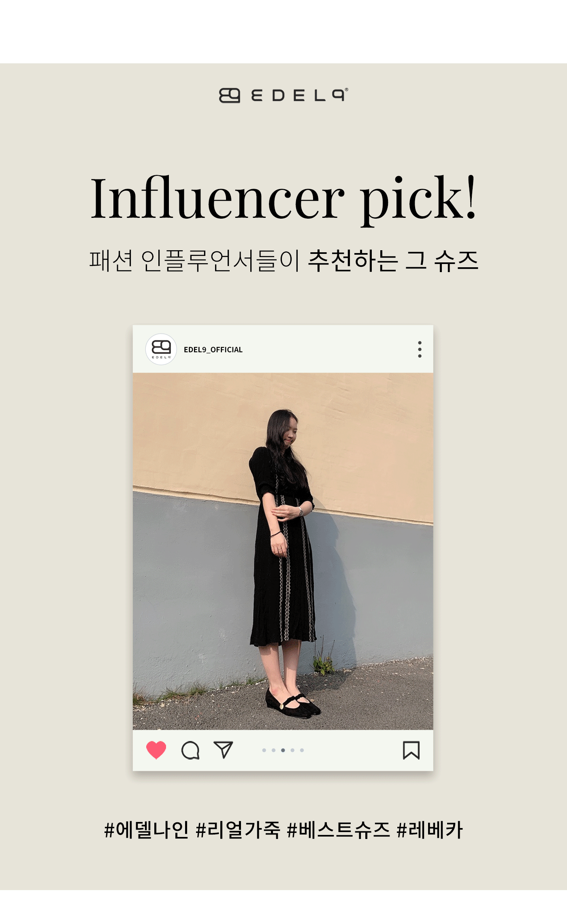Viewport: 567px width, 924px height.
Task: Click the woman in black dress photo
Action: [x=283, y=551]
